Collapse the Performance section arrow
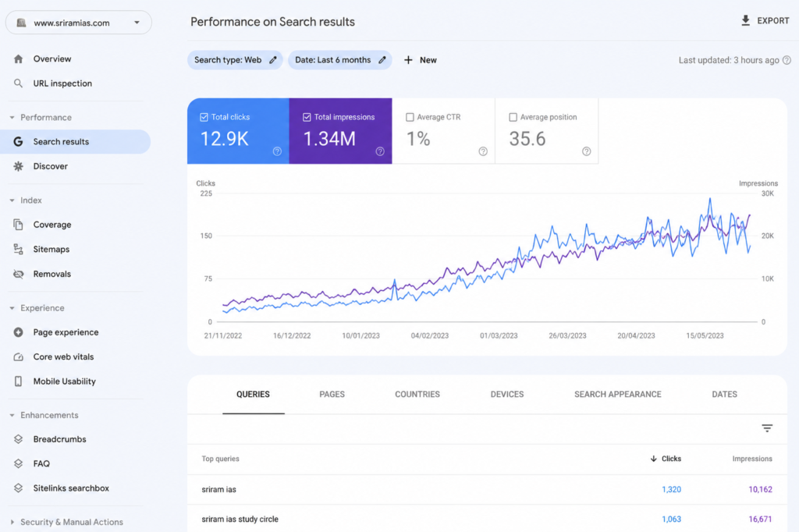 (12, 118)
